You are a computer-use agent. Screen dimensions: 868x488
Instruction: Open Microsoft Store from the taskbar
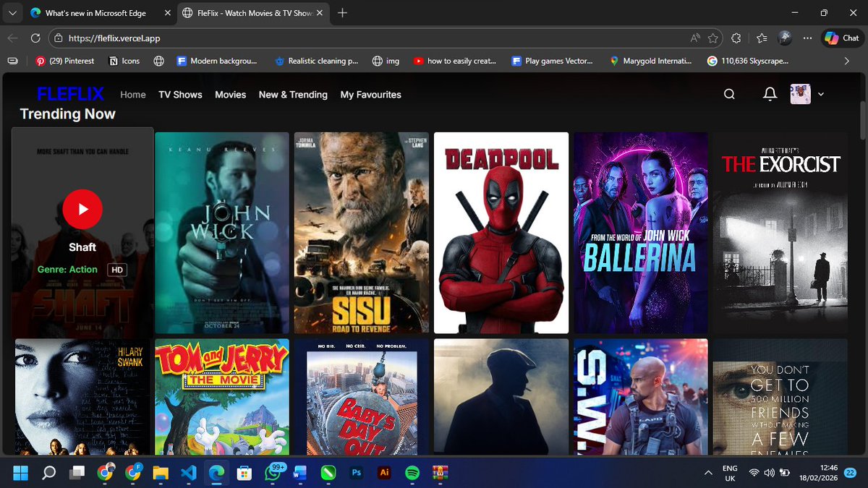244,473
